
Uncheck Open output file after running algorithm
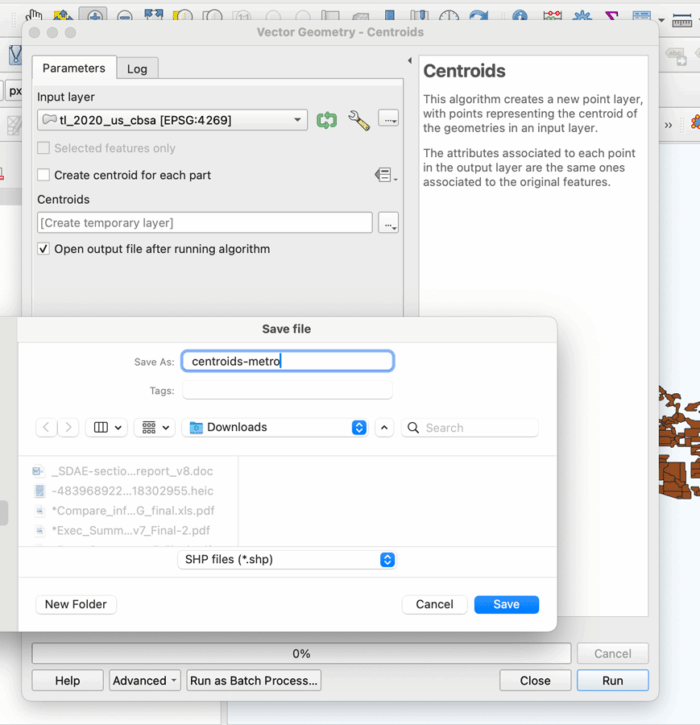click(43, 249)
